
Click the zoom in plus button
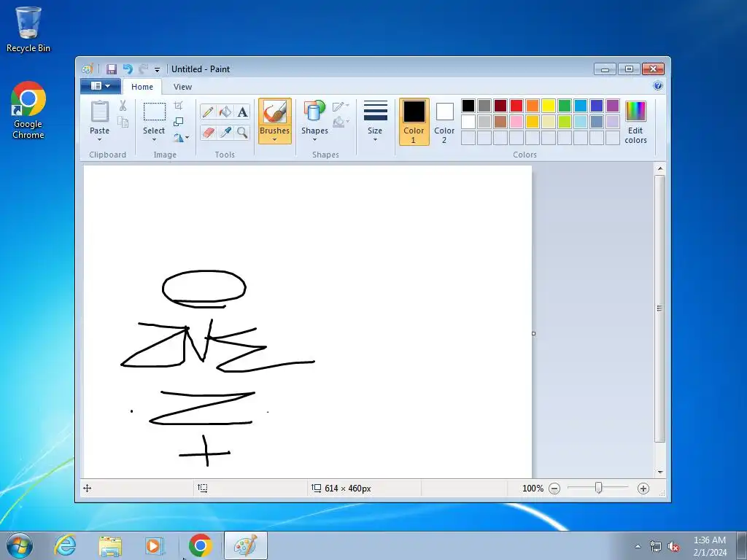pyautogui.click(x=643, y=488)
